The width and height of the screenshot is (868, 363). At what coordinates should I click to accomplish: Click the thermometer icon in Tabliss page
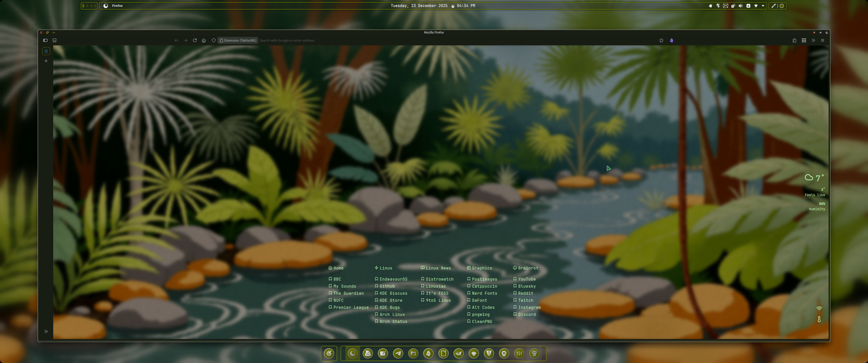coord(819,319)
